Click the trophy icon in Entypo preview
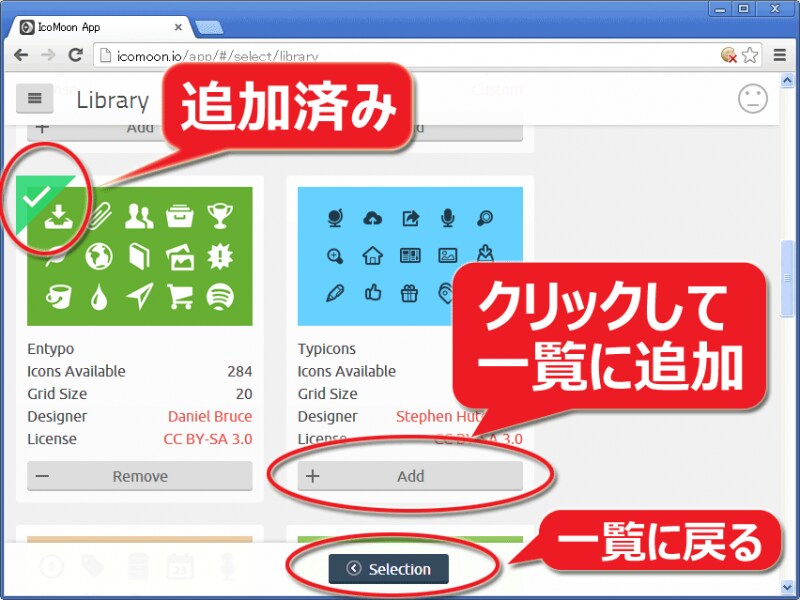The width and height of the screenshot is (800, 600). 220,217
